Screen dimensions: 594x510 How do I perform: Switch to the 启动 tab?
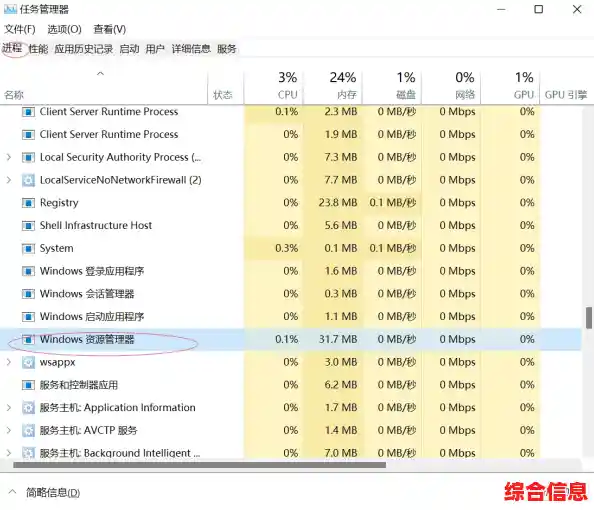pos(129,49)
